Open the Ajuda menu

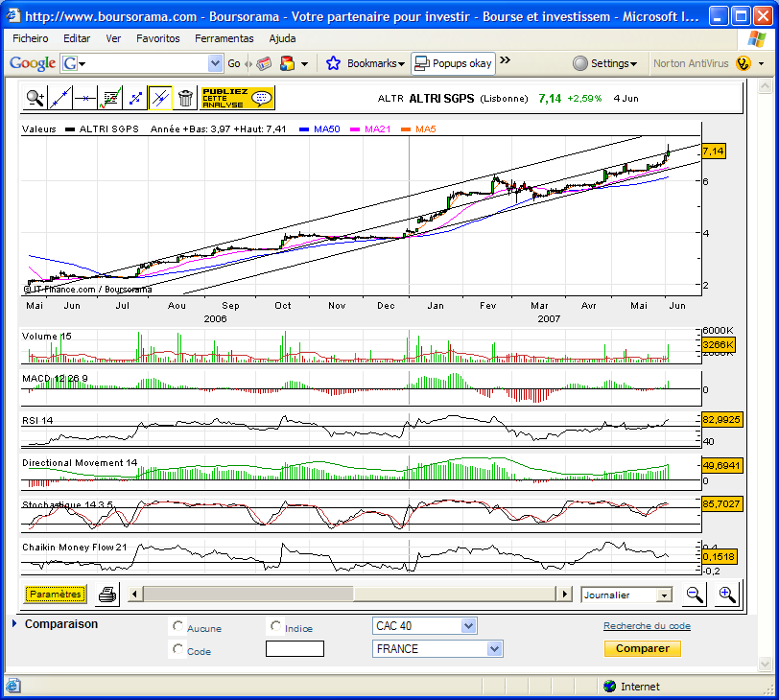click(282, 38)
